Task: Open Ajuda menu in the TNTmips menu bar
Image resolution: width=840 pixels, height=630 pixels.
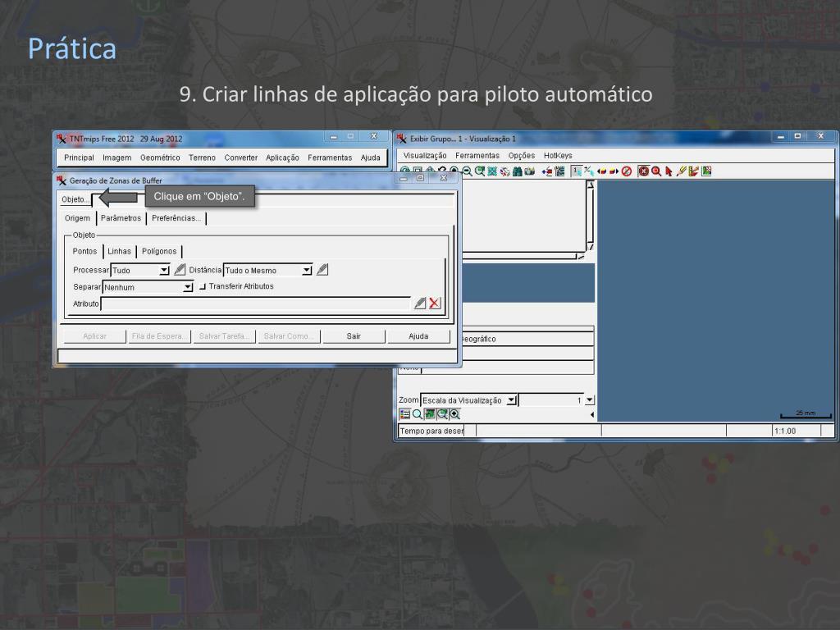Action: click(x=370, y=157)
